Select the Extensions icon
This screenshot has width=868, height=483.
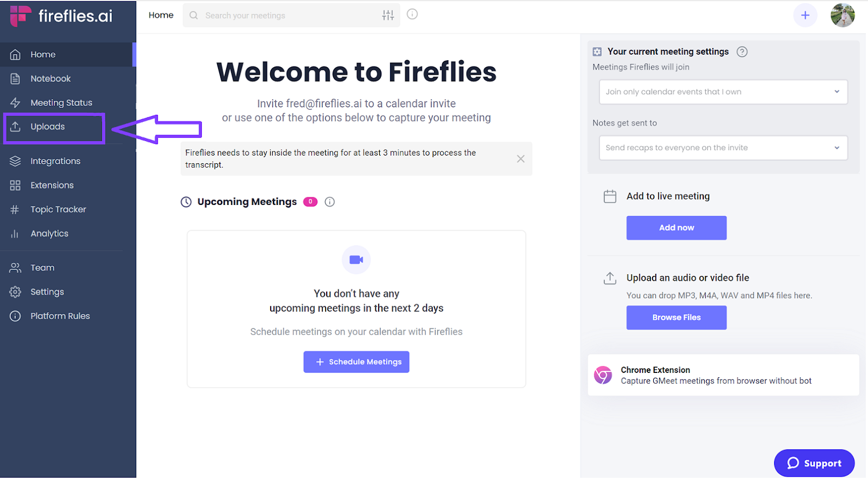coord(16,185)
